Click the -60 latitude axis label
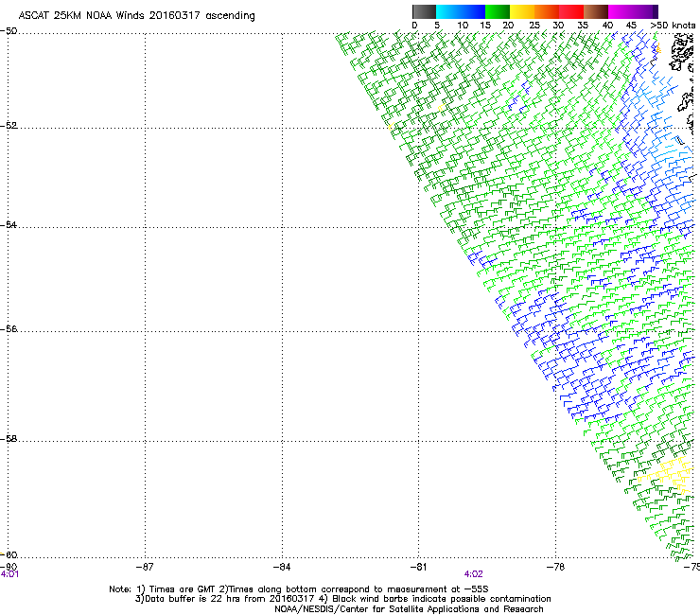Image resolution: width=700 pixels, height=615 pixels. (x=9, y=554)
